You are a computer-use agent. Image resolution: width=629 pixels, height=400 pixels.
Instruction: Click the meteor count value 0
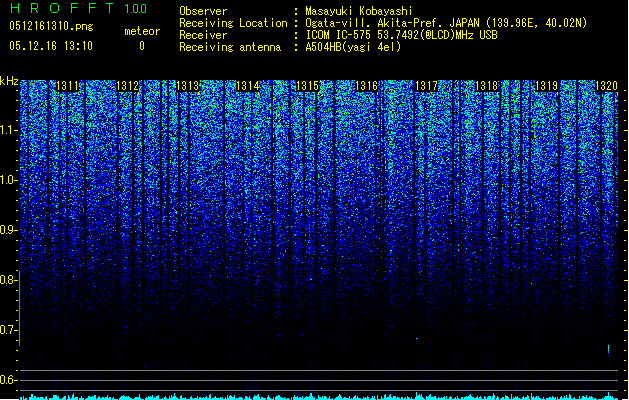coord(142,46)
